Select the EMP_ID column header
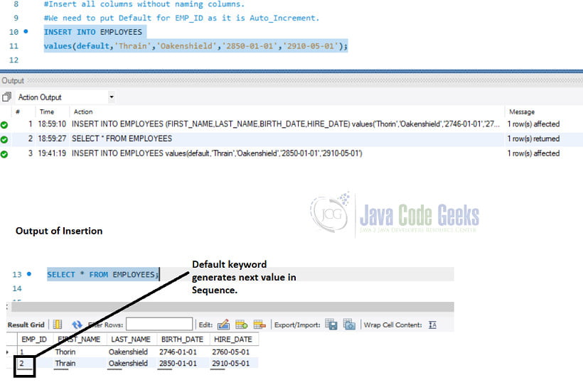The height and width of the screenshot is (392, 583). 34,339
